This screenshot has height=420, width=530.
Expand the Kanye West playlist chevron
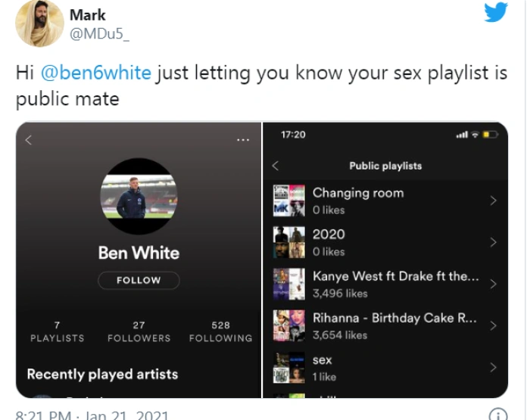493,284
